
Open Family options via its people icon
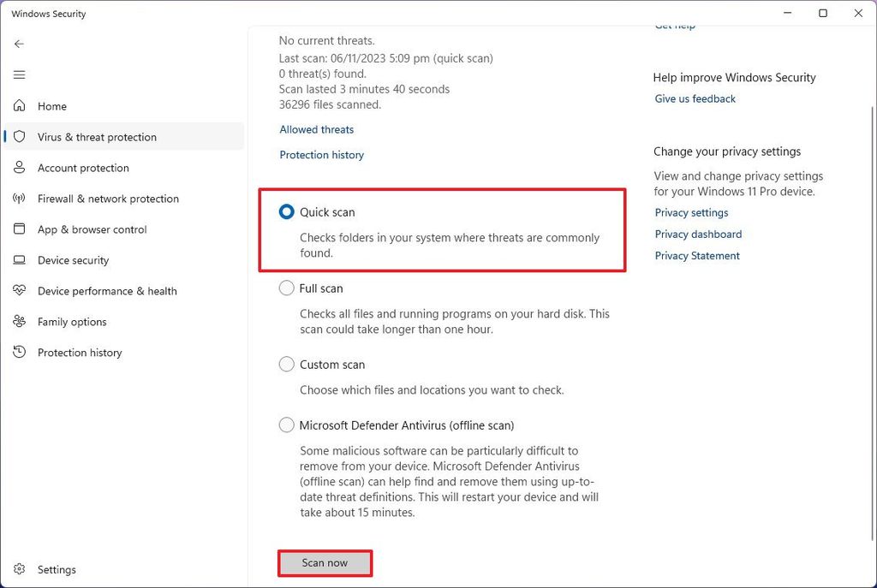click(x=20, y=322)
